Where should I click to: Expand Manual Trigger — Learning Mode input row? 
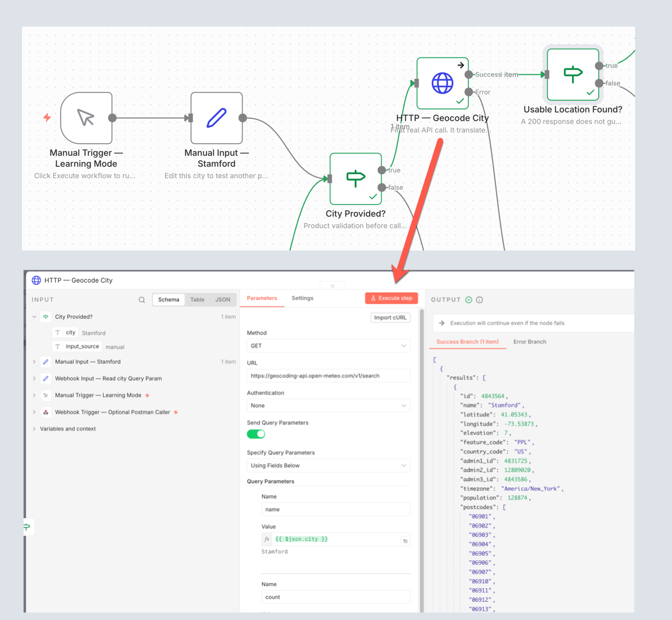34,395
